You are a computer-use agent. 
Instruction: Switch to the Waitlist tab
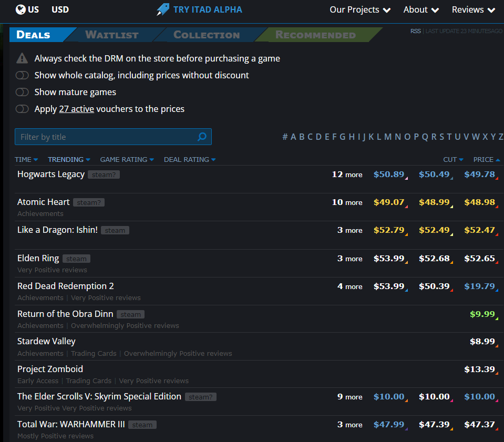(x=112, y=35)
